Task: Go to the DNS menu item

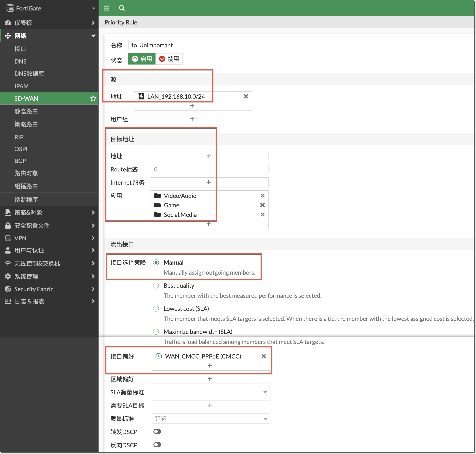Action: [20, 61]
